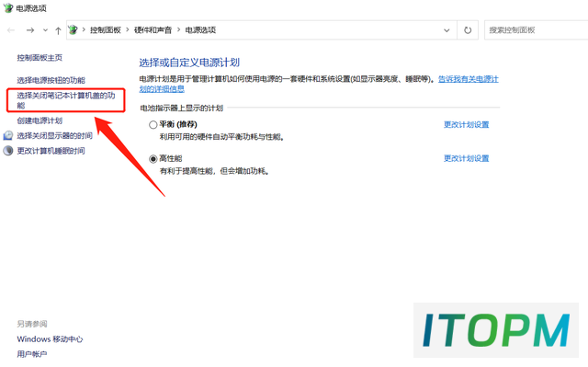The height and width of the screenshot is (367, 588).
Task: Select 电源选项 in the address breadcrumb
Action: pos(200,30)
